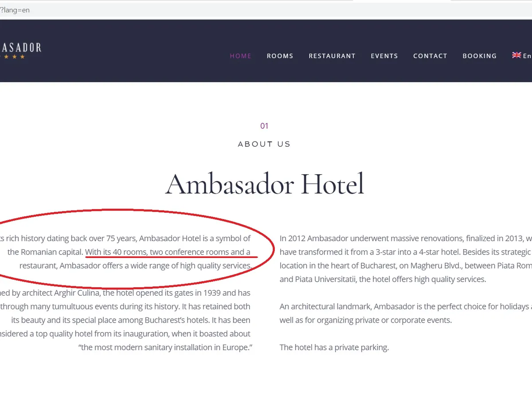Click the gold star rating under the logo
Screen dimensions: 532x399
[14, 57]
